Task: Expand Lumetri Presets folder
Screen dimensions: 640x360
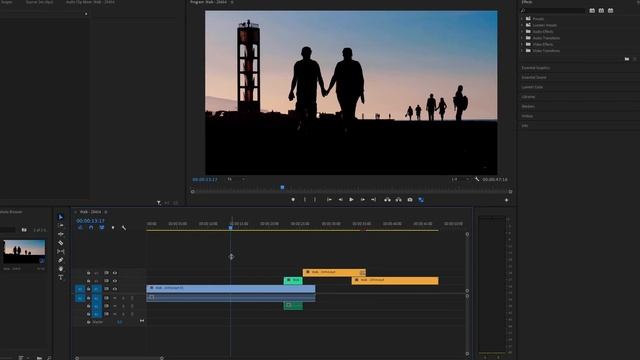Action: point(522,25)
